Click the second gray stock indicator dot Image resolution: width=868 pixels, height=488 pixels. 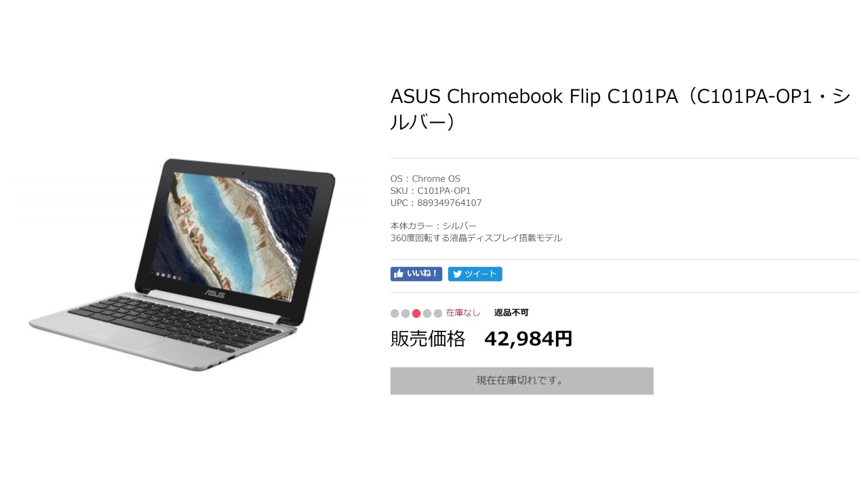tap(406, 313)
